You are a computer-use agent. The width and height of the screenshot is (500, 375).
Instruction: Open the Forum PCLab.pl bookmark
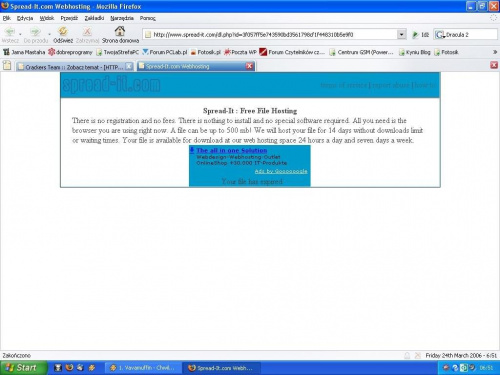tap(165, 52)
